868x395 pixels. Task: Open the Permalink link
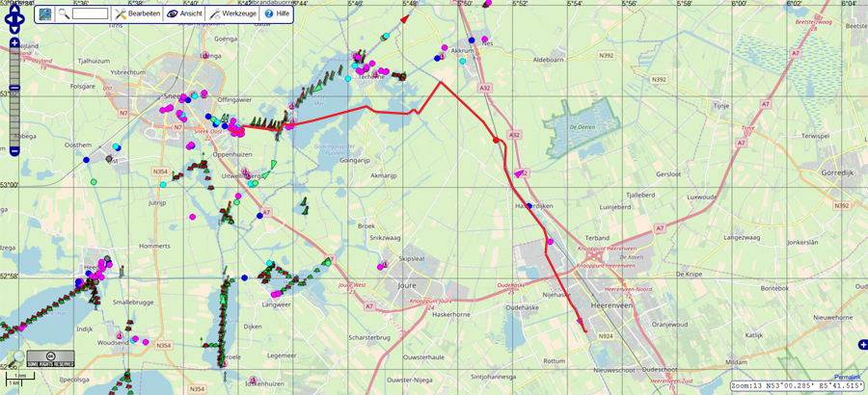[x=847, y=376]
